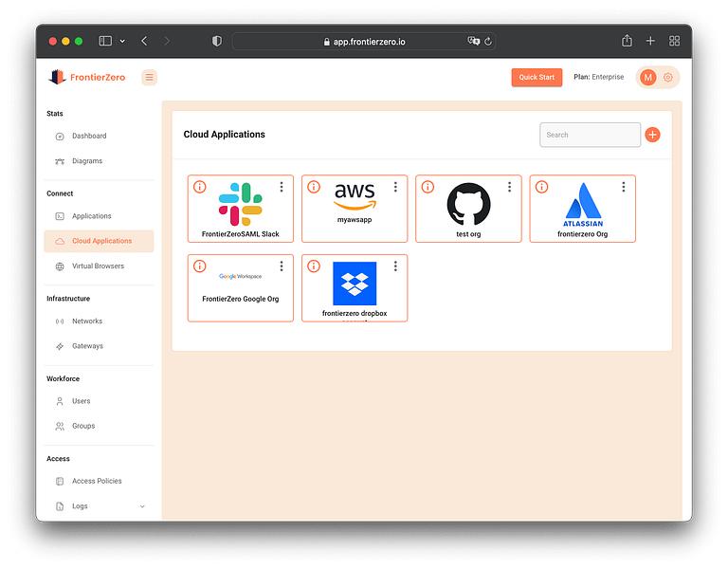This screenshot has height=569, width=728.
Task: Click 'Cloud Applications' page heading
Action: tap(225, 135)
